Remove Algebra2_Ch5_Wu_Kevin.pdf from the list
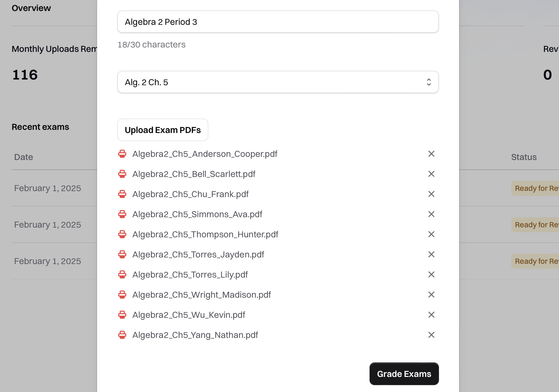 [431, 315]
